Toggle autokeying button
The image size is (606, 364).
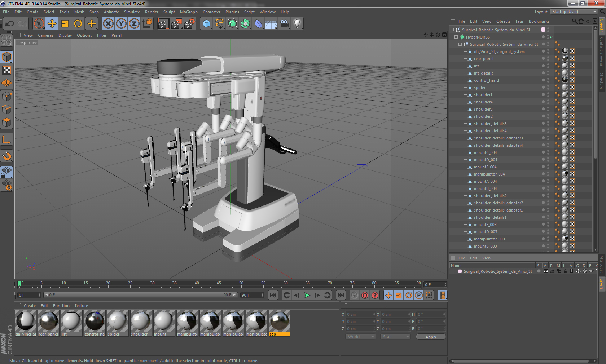pos(365,295)
